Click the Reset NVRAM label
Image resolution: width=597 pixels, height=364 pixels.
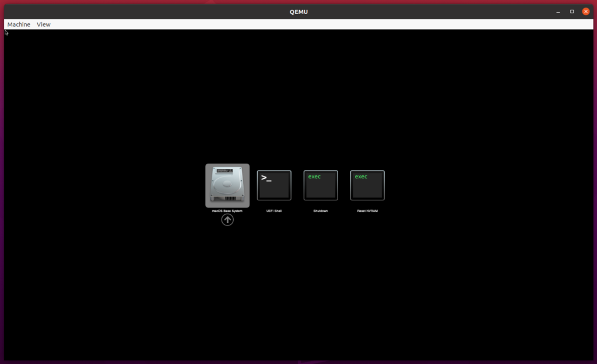tap(367, 211)
